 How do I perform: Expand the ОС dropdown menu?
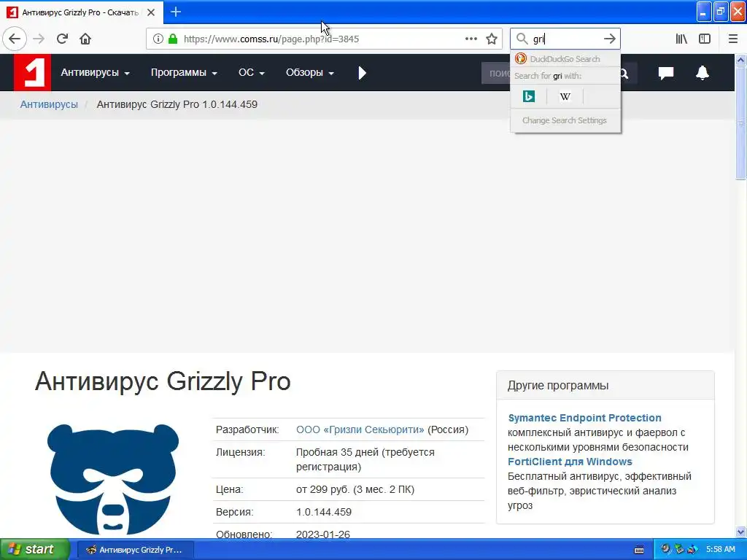tap(252, 72)
